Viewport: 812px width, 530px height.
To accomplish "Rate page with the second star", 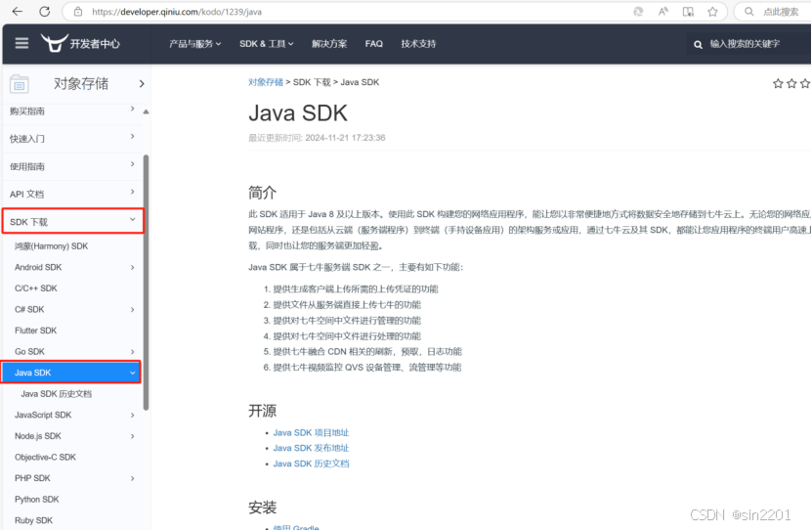I will click(x=791, y=83).
